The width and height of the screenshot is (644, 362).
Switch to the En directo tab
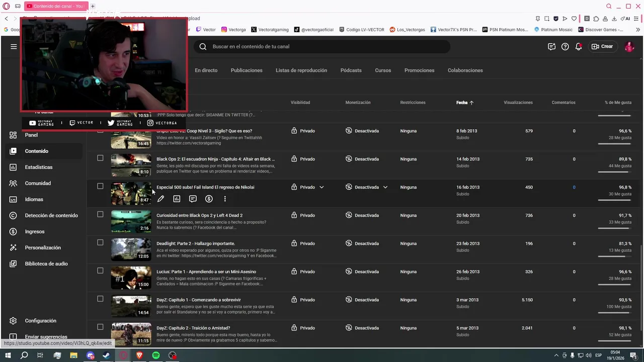[x=206, y=70]
